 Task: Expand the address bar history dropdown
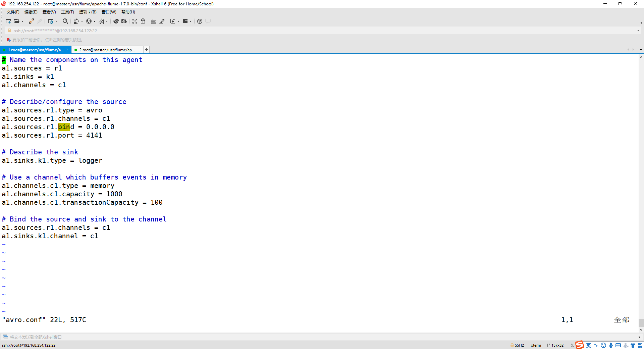point(638,31)
